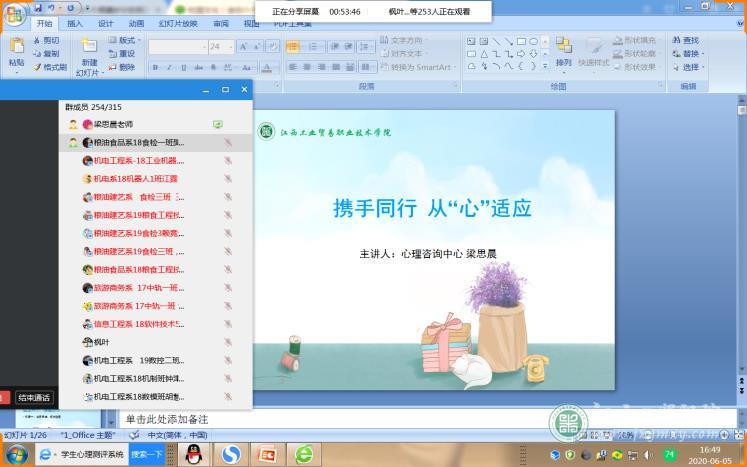Toggle muted mic for 枫叶 member
Screen dimensions: 747x467
pos(228,342)
